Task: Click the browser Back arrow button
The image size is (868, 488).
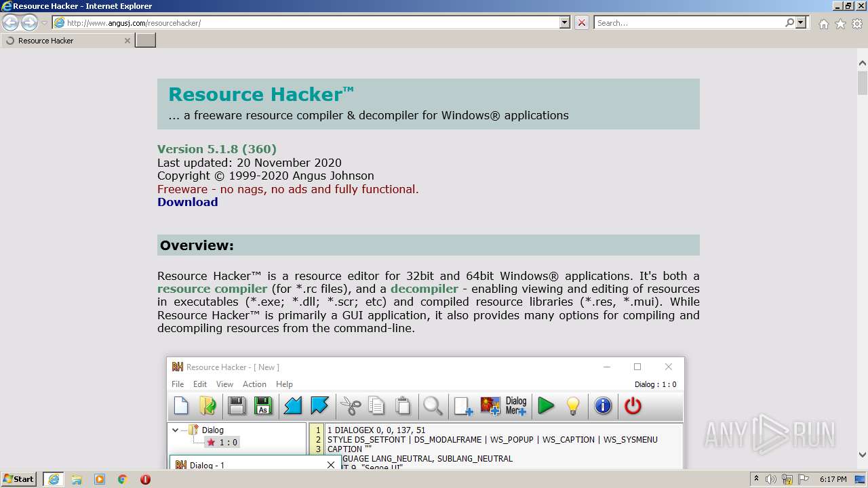Action: (11, 23)
